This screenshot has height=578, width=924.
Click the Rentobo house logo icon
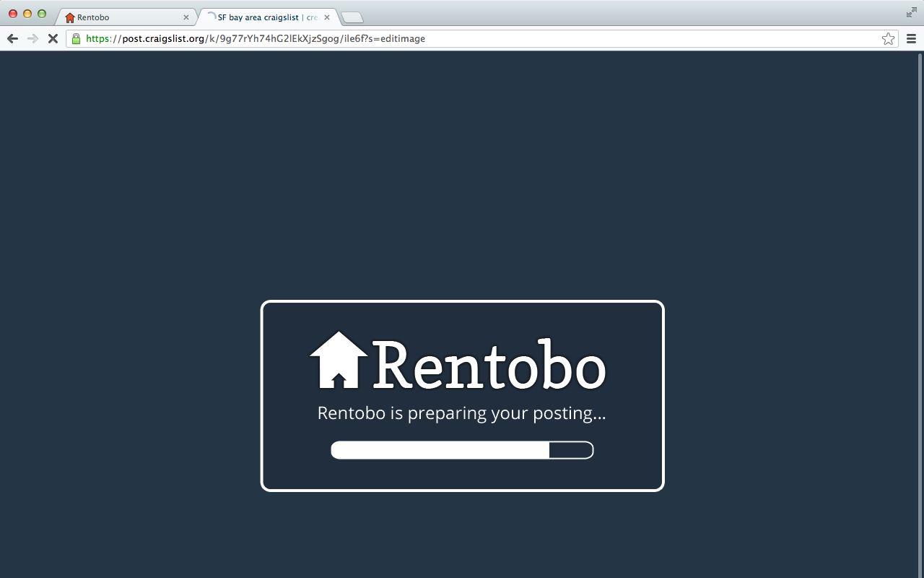coord(339,360)
